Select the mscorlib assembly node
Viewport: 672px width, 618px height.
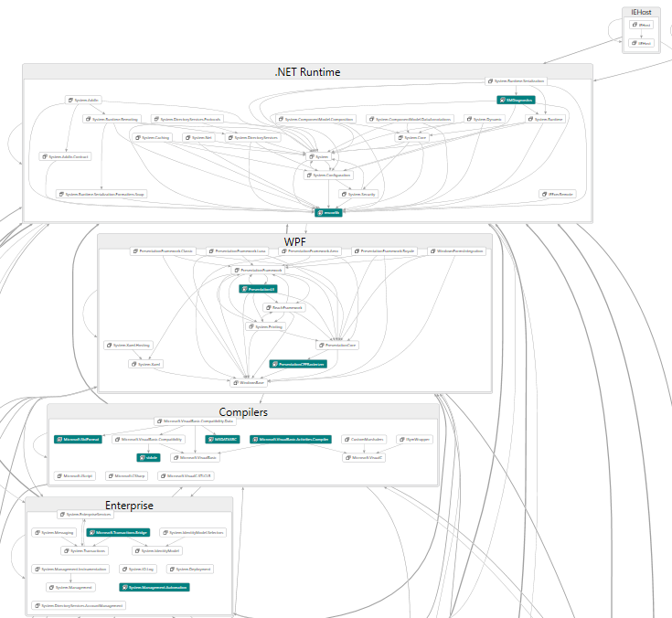(x=329, y=212)
